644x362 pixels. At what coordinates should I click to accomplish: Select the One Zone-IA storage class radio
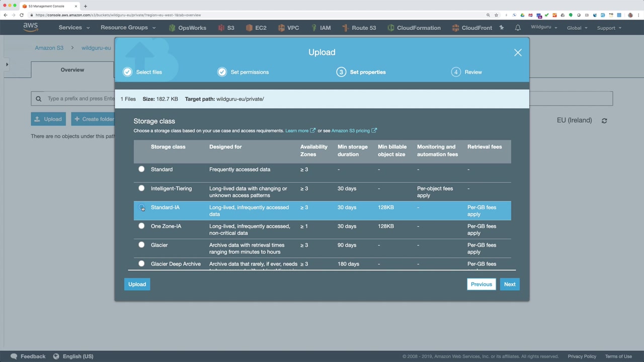click(141, 226)
